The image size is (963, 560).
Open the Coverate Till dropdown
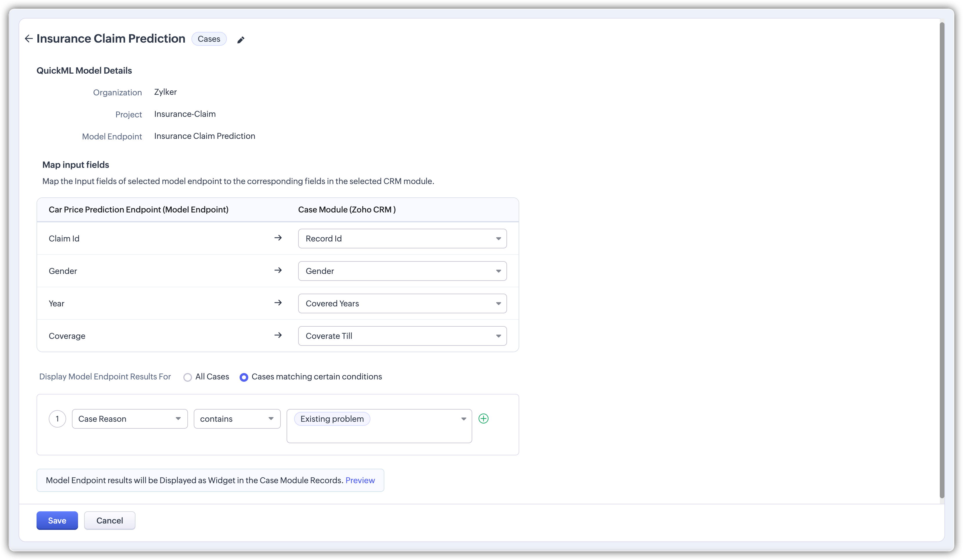tap(402, 336)
